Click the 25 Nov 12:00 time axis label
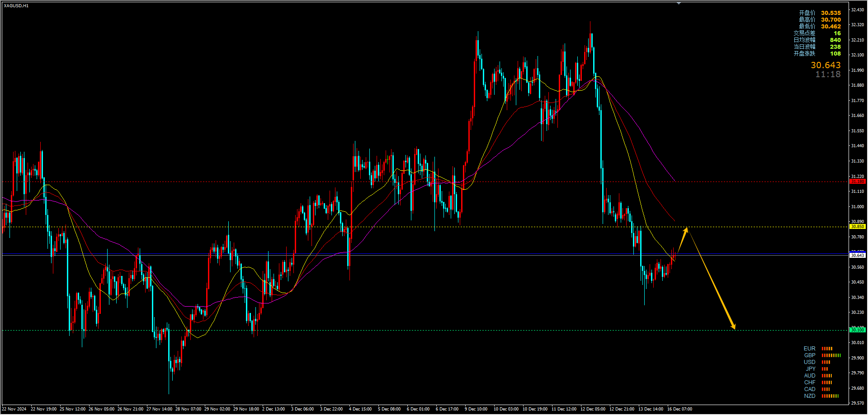The height and width of the screenshot is (415, 868). tap(72, 409)
